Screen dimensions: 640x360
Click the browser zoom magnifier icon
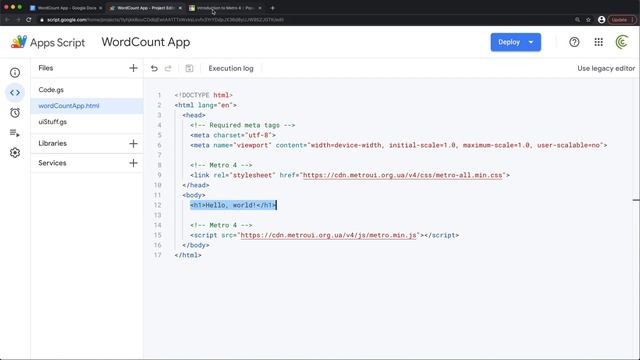(577, 20)
